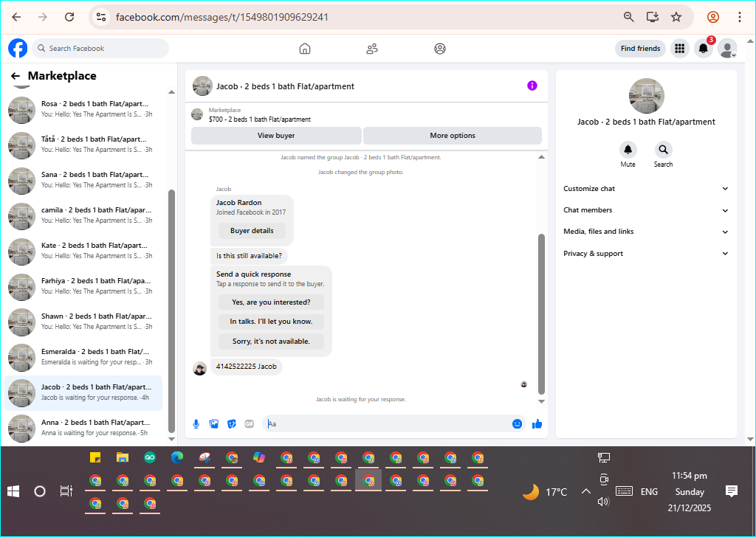Open the Friends icon in the top navigation
This screenshot has width=756, height=537.
pos(372,49)
